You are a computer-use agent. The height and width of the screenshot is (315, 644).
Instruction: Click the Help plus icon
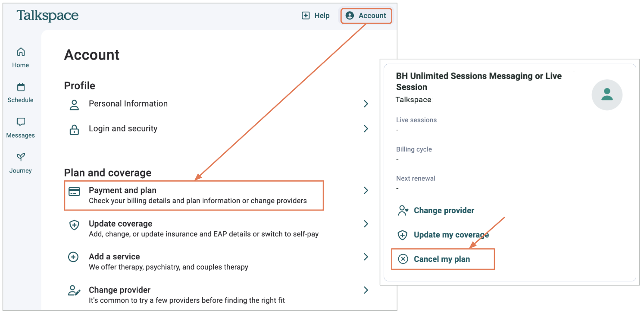pyautogui.click(x=306, y=16)
